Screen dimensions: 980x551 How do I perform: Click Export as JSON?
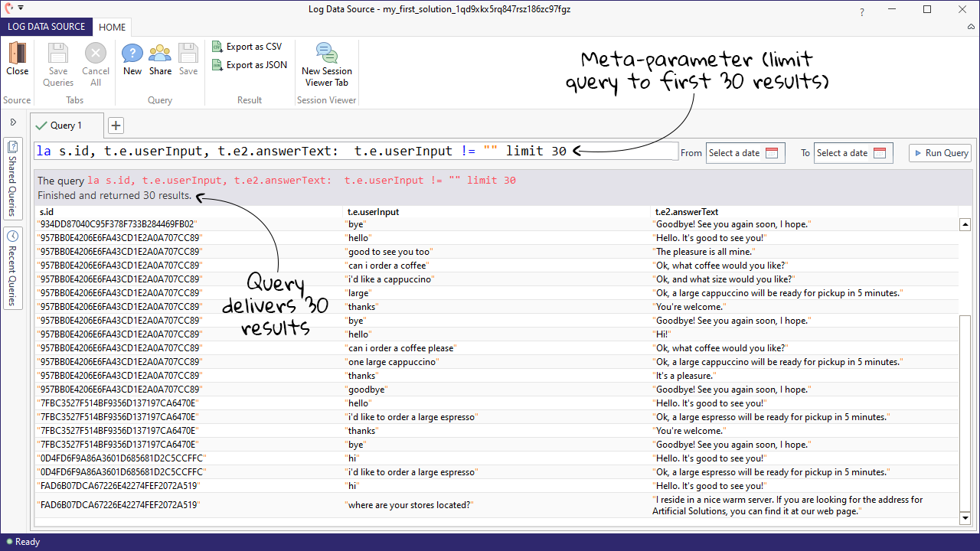point(249,65)
